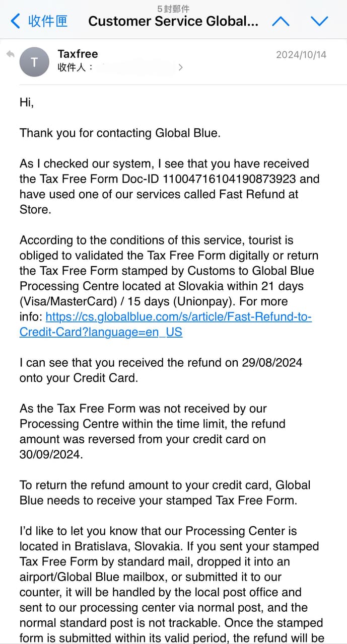
Task: Tap the message date 2024/10/14
Action: [301, 55]
